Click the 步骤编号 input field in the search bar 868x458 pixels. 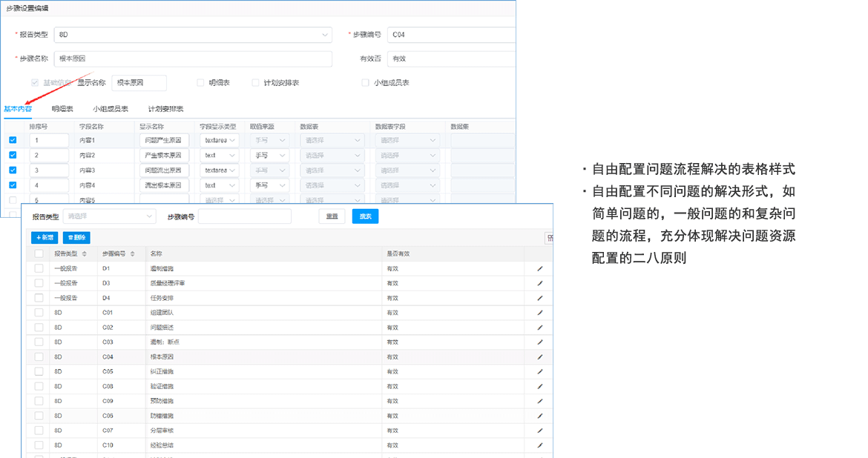pos(245,216)
